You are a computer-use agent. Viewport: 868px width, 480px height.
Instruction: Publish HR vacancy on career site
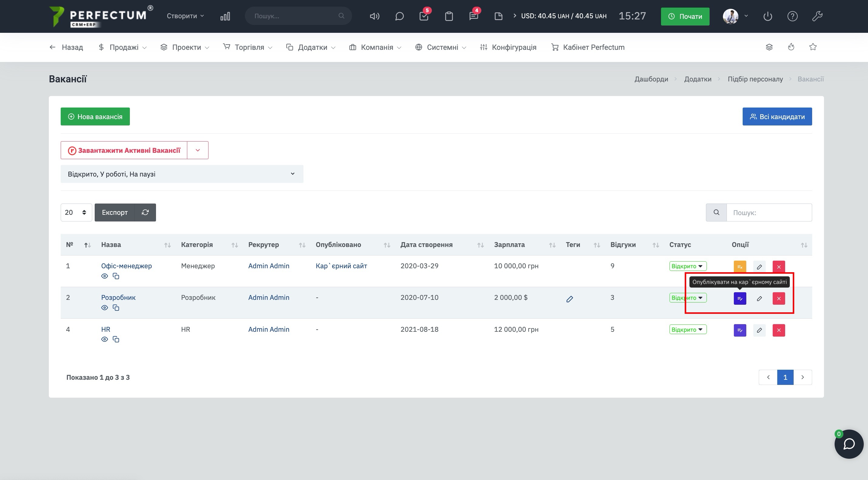740,330
